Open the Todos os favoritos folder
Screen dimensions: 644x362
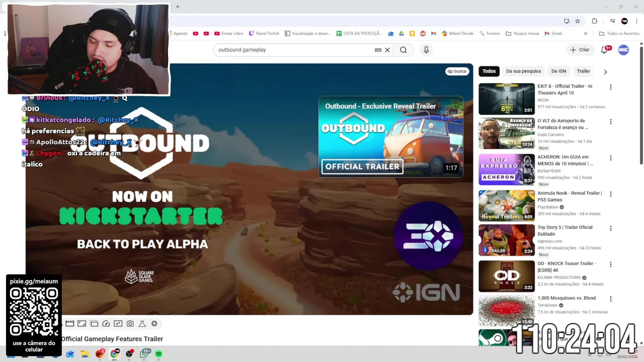619,34
